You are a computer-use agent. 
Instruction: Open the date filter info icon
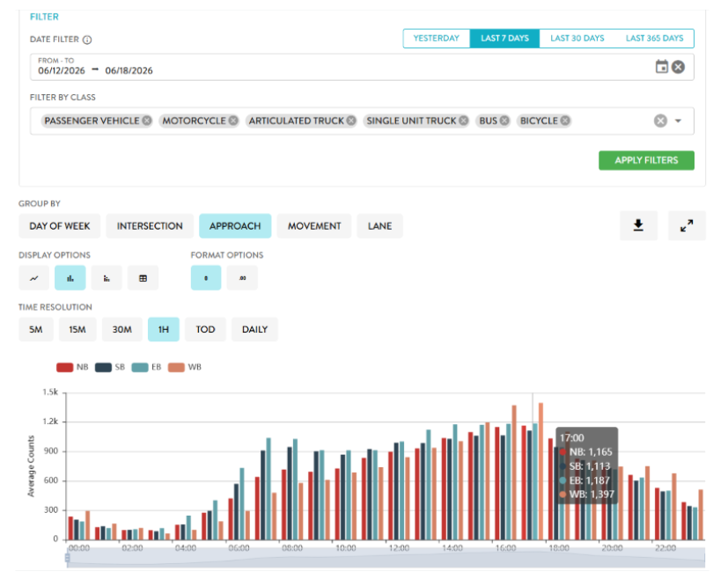(87, 40)
